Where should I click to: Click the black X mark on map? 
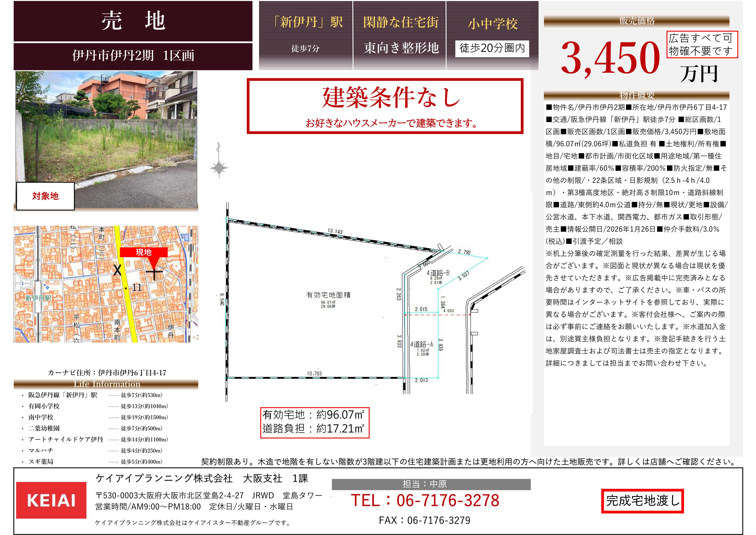click(117, 270)
